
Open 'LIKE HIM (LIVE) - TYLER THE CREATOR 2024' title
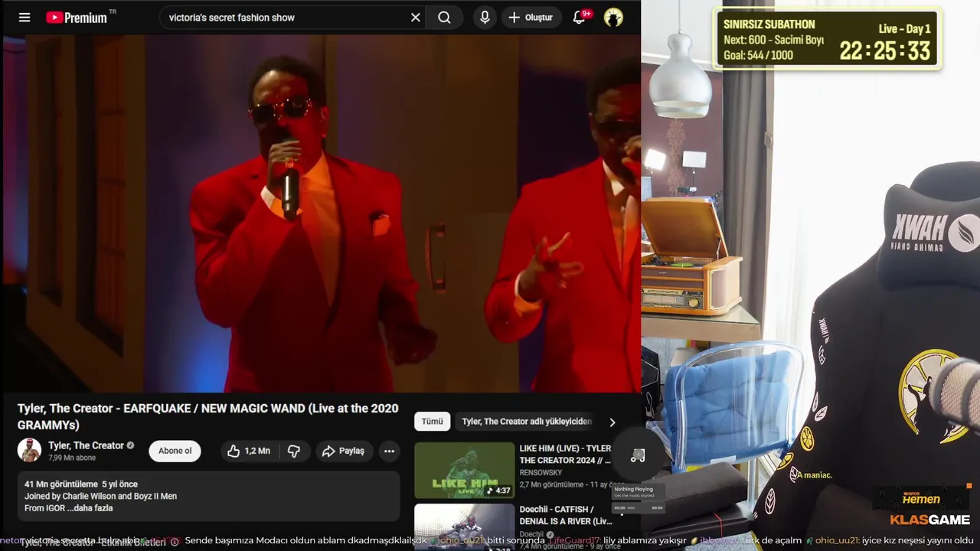point(565,454)
